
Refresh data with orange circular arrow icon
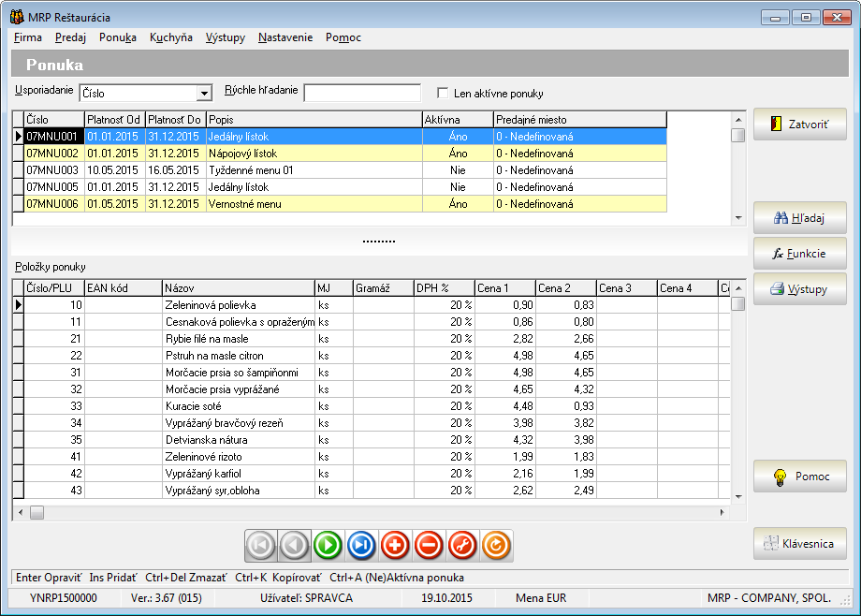(496, 545)
